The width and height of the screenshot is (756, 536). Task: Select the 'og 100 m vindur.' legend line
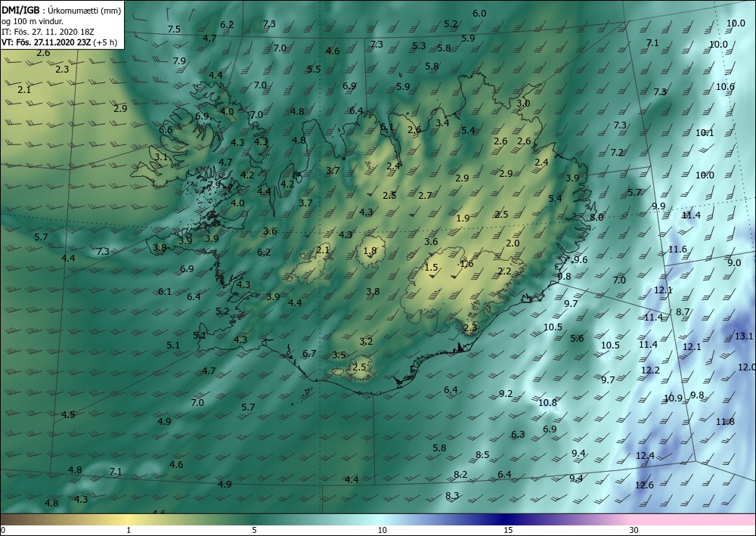point(33,21)
